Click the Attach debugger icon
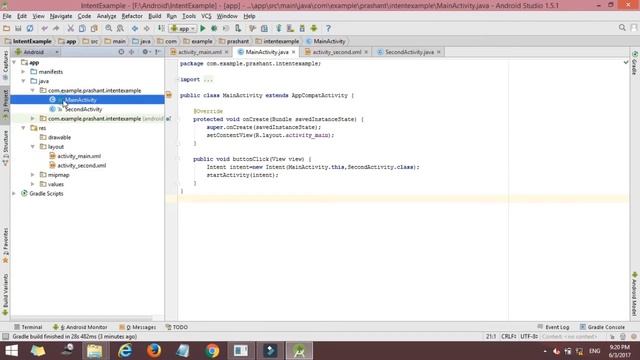 point(238,29)
